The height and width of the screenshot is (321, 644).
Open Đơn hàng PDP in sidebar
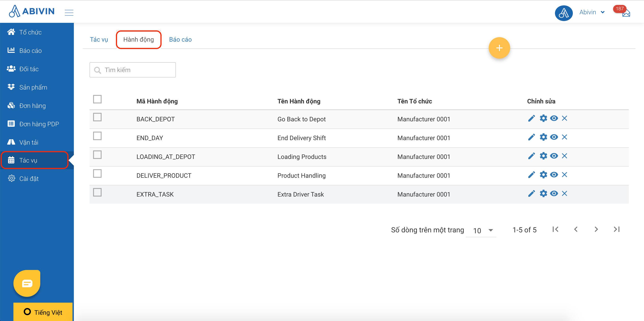click(37, 124)
